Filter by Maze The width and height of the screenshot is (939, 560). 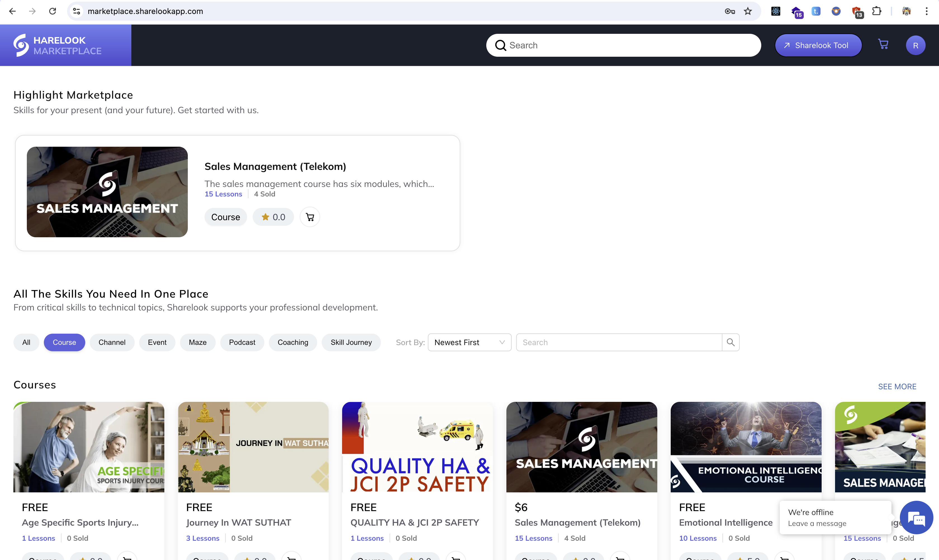tap(197, 342)
